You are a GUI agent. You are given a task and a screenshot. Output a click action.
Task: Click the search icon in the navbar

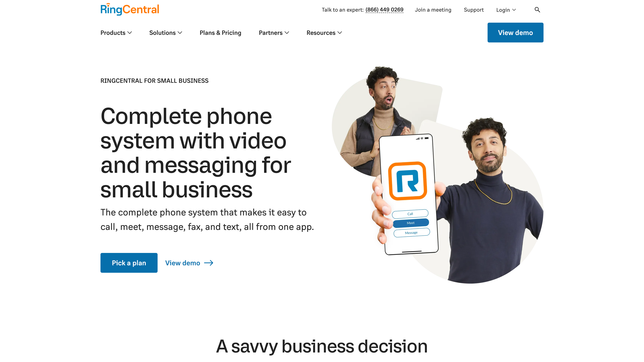pyautogui.click(x=538, y=10)
